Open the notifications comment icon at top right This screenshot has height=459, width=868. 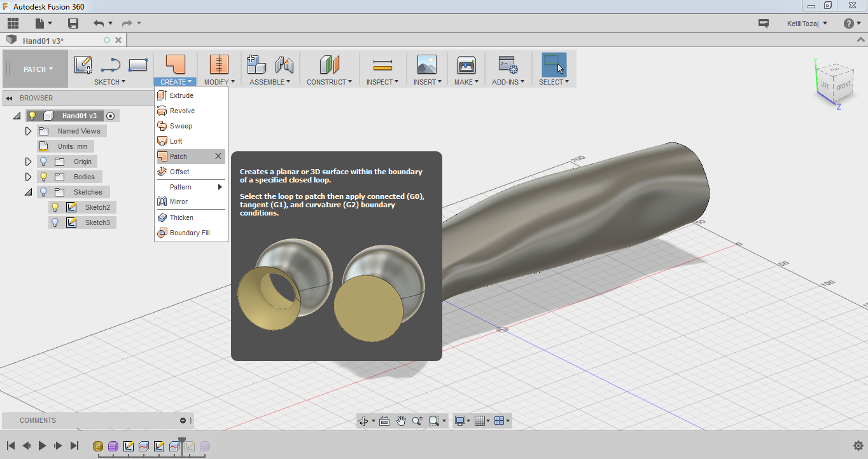(x=764, y=24)
